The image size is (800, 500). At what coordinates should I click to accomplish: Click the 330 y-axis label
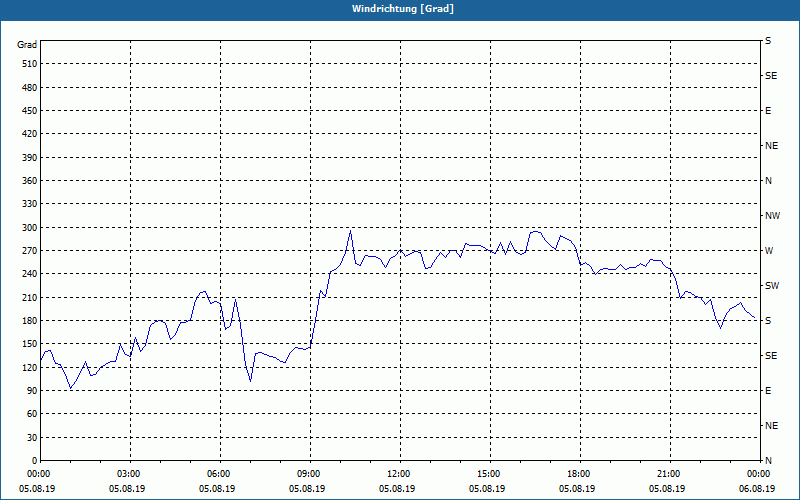(30, 204)
